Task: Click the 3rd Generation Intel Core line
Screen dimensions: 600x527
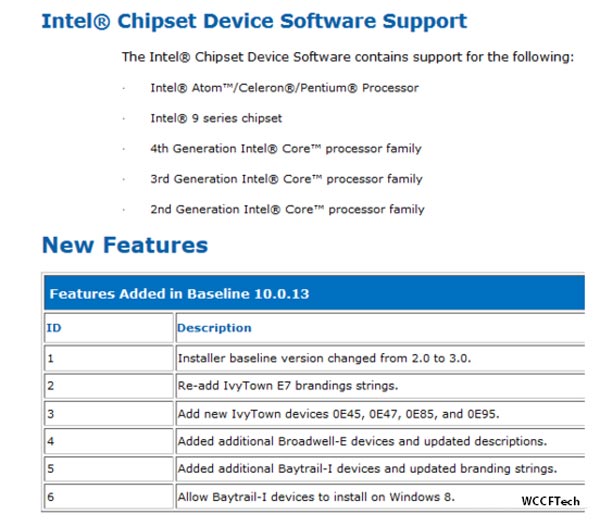Action: [286, 179]
